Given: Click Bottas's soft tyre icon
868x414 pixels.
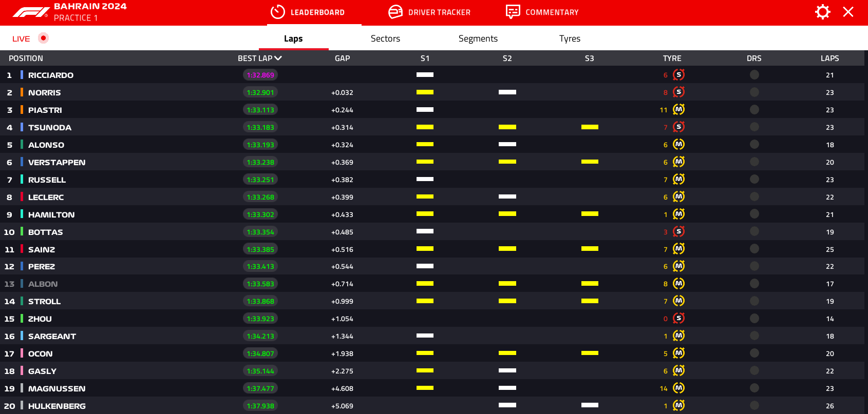Looking at the screenshot, I should [x=678, y=232].
